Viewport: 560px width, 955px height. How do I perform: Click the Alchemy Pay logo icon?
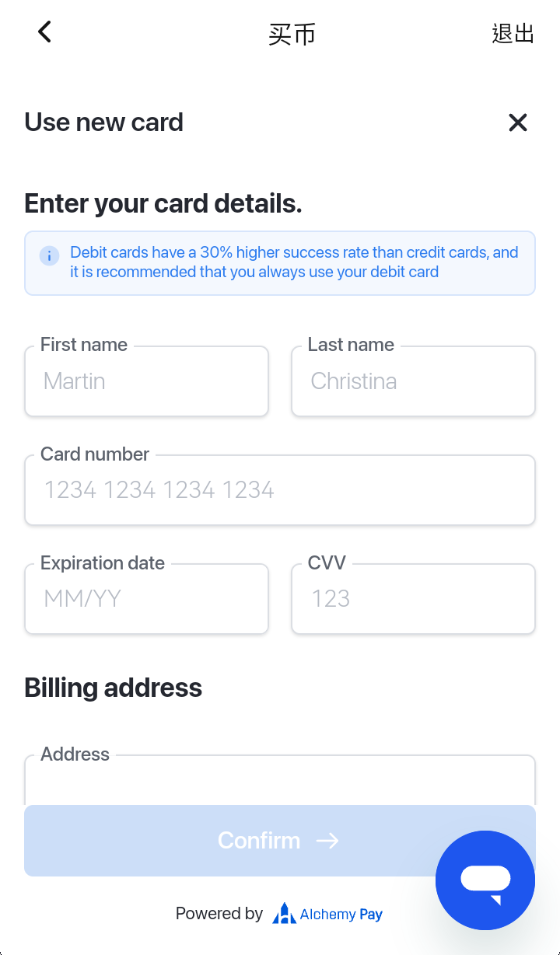coord(284,914)
